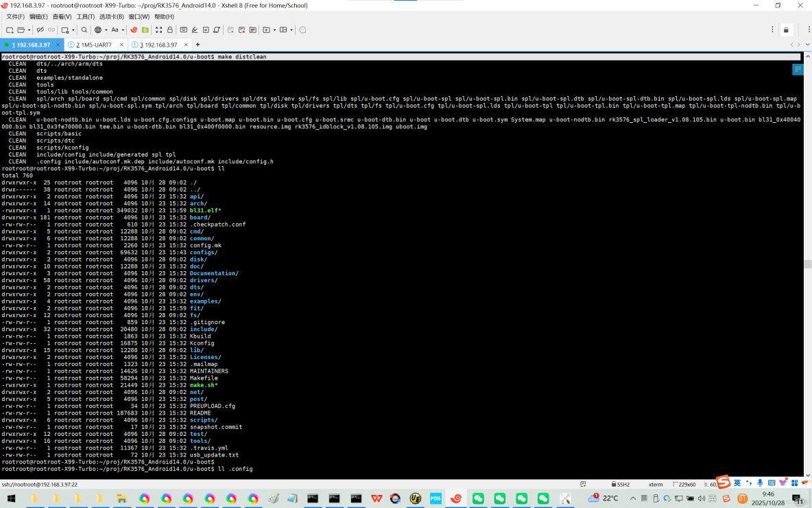Expand the Open session dropdown arrow

[x=29, y=30]
